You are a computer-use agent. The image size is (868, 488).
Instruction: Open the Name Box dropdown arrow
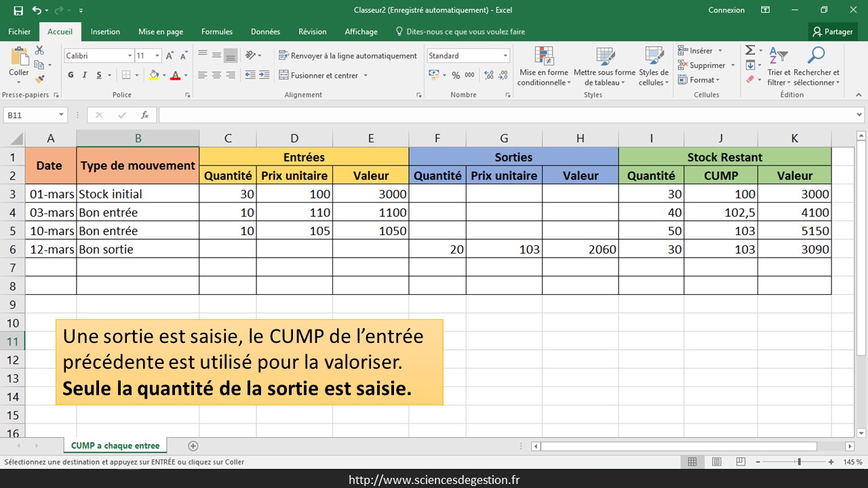point(62,115)
